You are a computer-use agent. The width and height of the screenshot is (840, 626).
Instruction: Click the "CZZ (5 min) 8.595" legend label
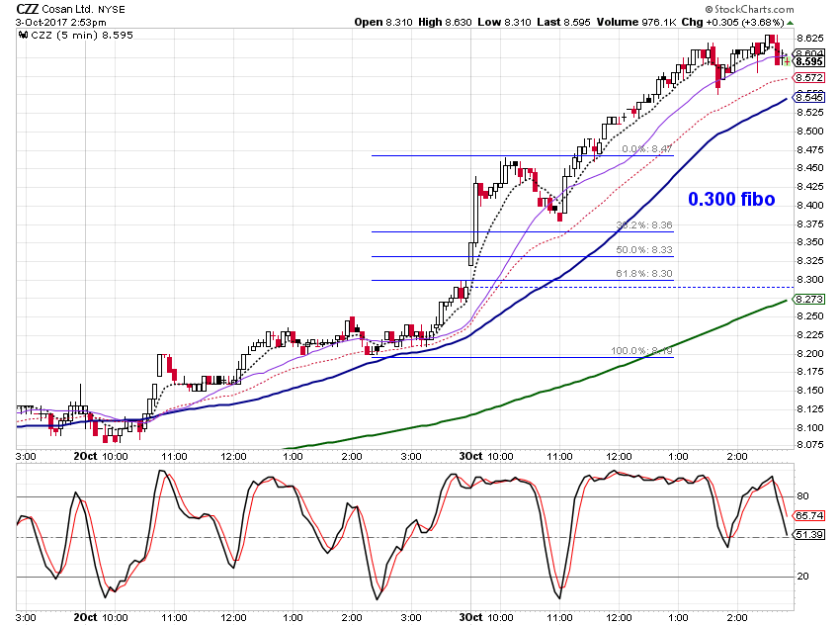(x=82, y=36)
